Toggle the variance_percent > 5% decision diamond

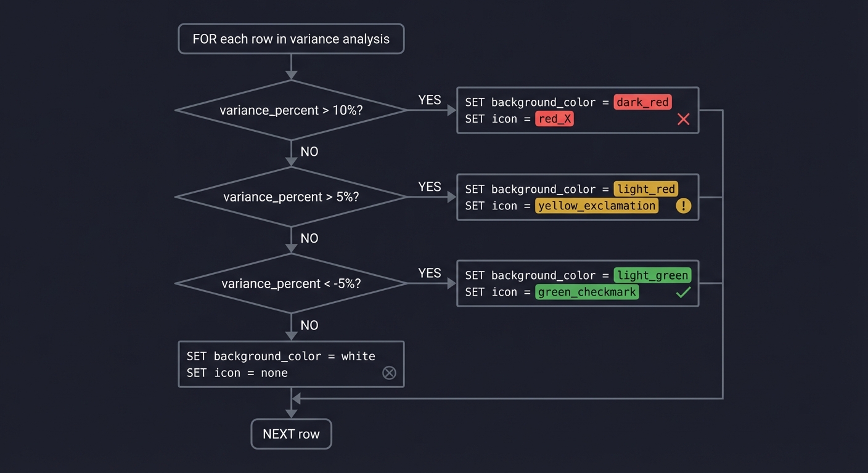pyautogui.click(x=291, y=196)
